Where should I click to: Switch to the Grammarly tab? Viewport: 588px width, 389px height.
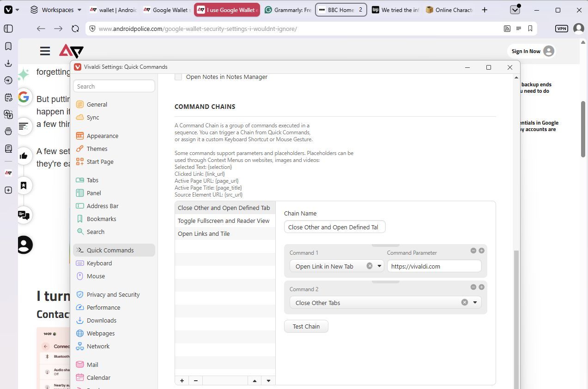[x=288, y=10]
